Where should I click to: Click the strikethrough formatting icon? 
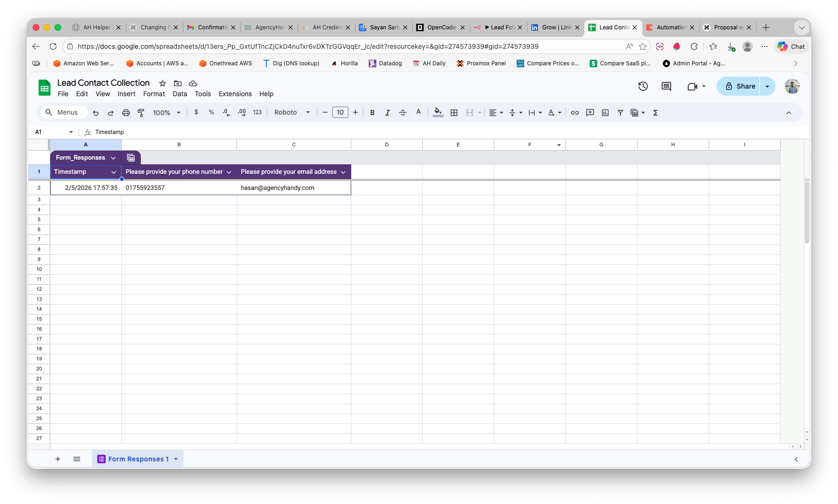[403, 112]
